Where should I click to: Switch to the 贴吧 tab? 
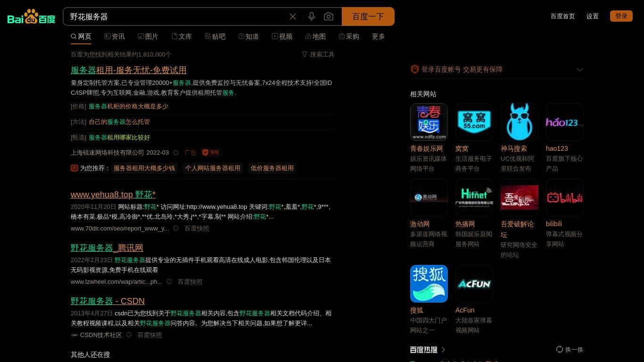[x=215, y=36]
